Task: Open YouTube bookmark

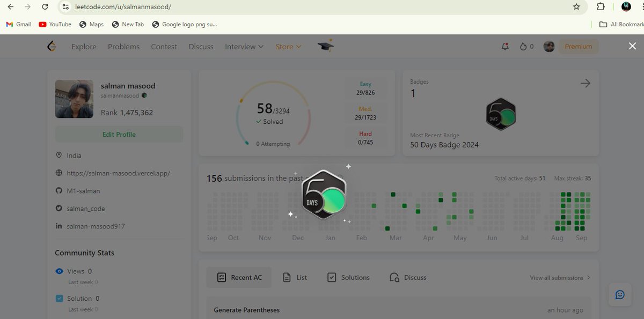Action: 55,24
